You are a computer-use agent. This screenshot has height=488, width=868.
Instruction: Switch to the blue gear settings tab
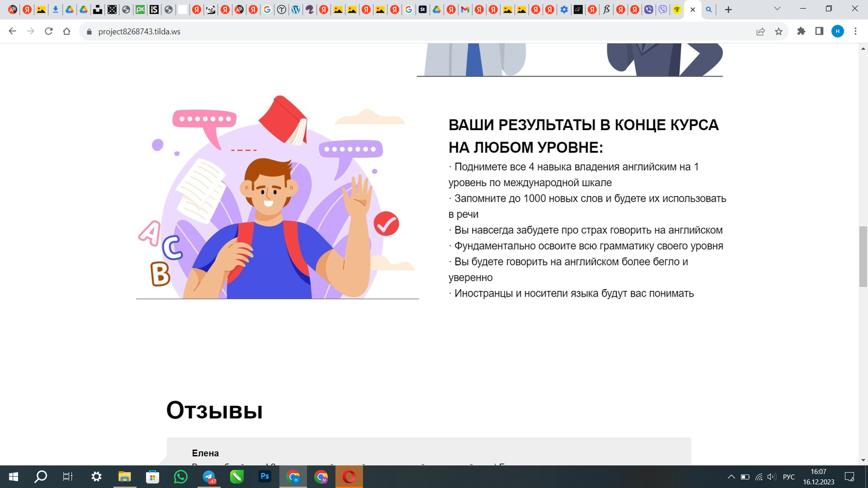point(564,9)
